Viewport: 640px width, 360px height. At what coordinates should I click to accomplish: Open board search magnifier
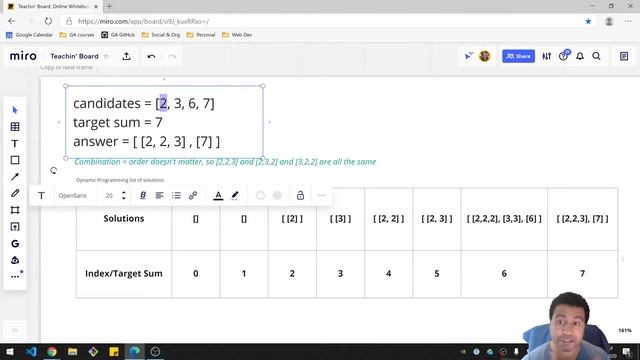(596, 56)
